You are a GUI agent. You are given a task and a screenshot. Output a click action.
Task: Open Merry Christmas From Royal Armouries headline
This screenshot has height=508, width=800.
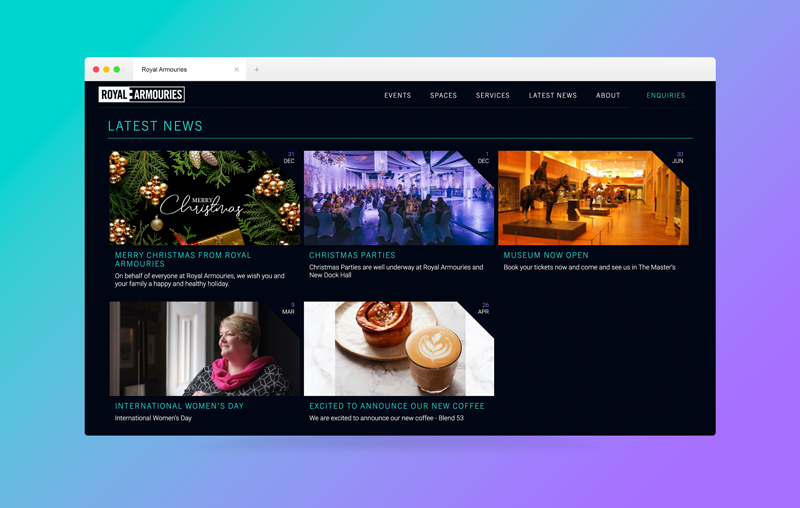pos(183,259)
